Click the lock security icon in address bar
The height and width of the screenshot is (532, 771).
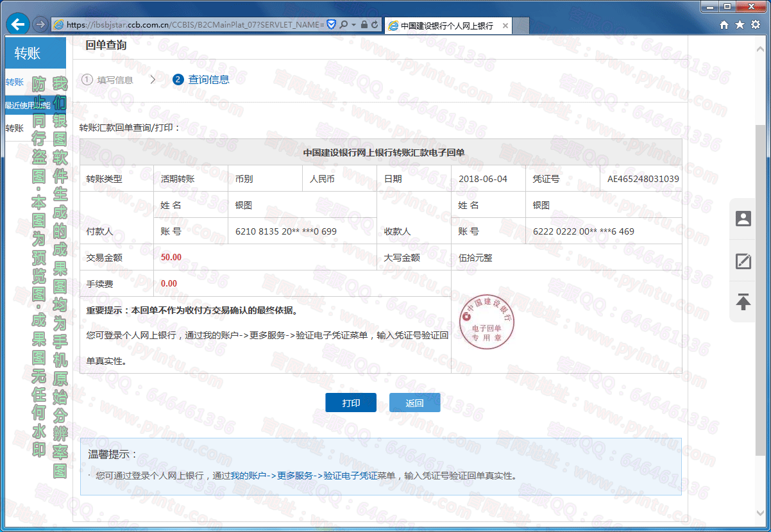tap(364, 25)
